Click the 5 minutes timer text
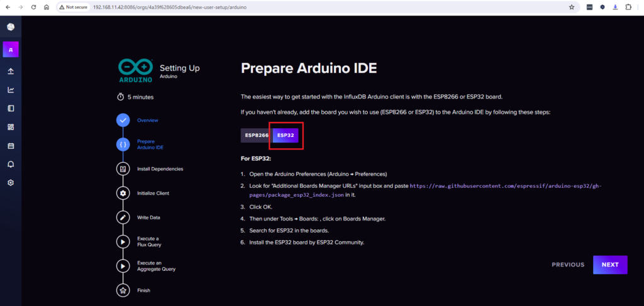This screenshot has height=306, width=644. pos(140,97)
